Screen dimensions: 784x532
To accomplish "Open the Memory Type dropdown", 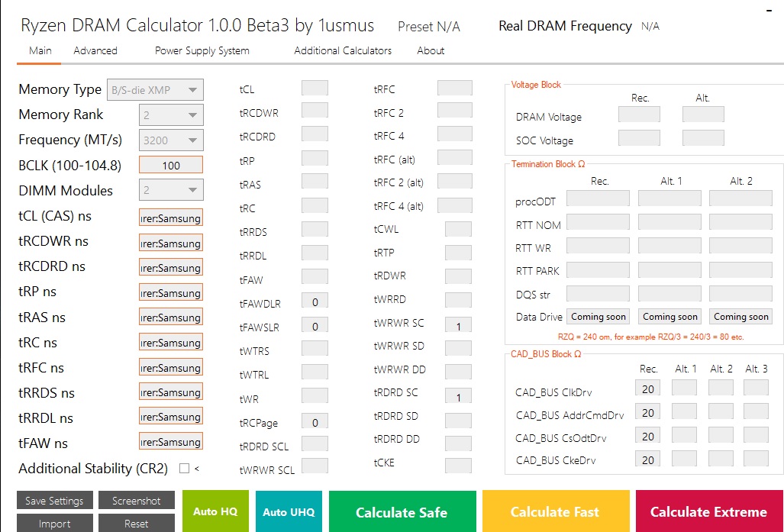I will point(155,90).
